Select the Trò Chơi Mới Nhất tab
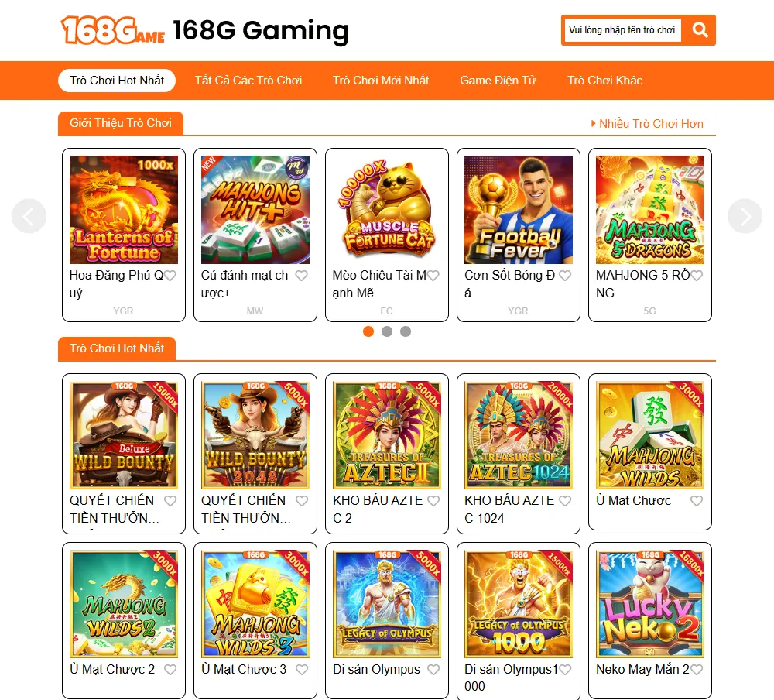This screenshot has height=700, width=774. (x=381, y=81)
